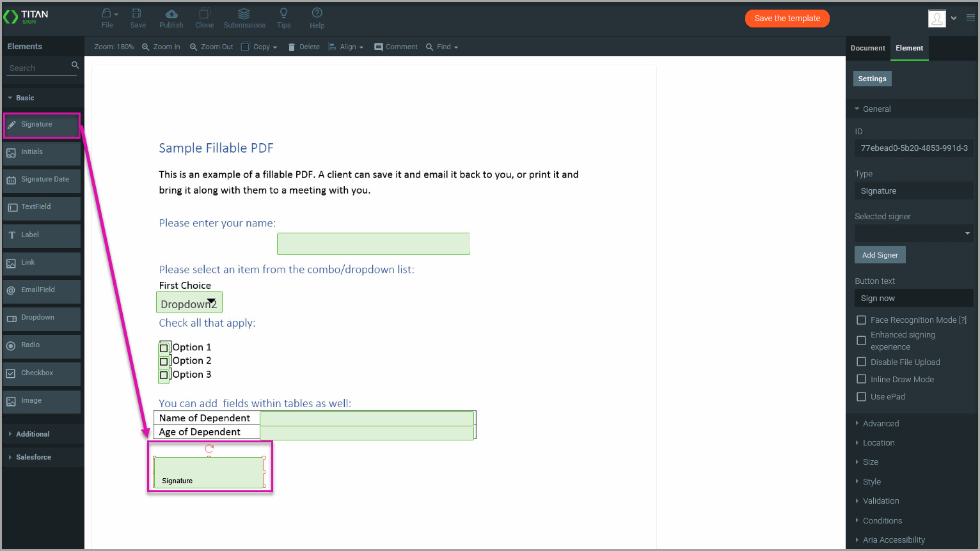Viewport: 980px width, 551px height.
Task: Pick the Image element
Action: [42, 401]
